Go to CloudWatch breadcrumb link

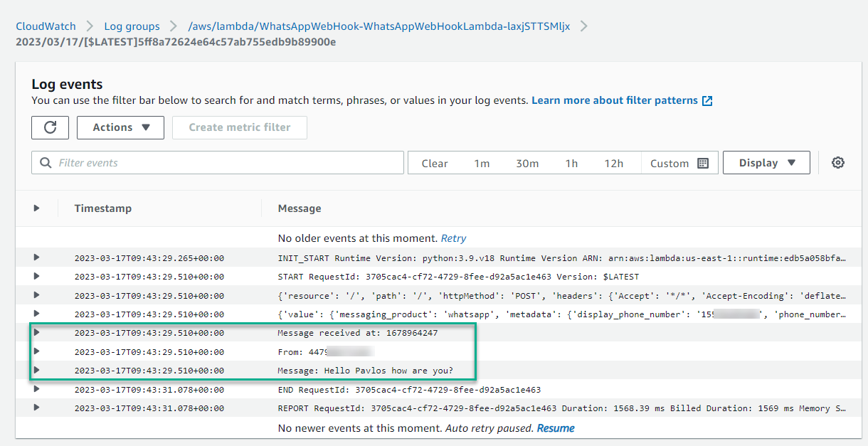tap(46, 26)
